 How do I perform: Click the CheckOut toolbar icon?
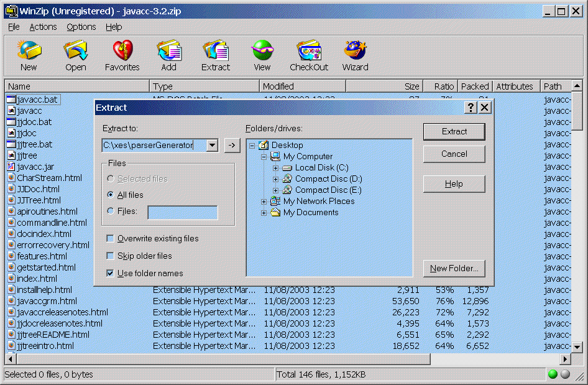pos(308,51)
